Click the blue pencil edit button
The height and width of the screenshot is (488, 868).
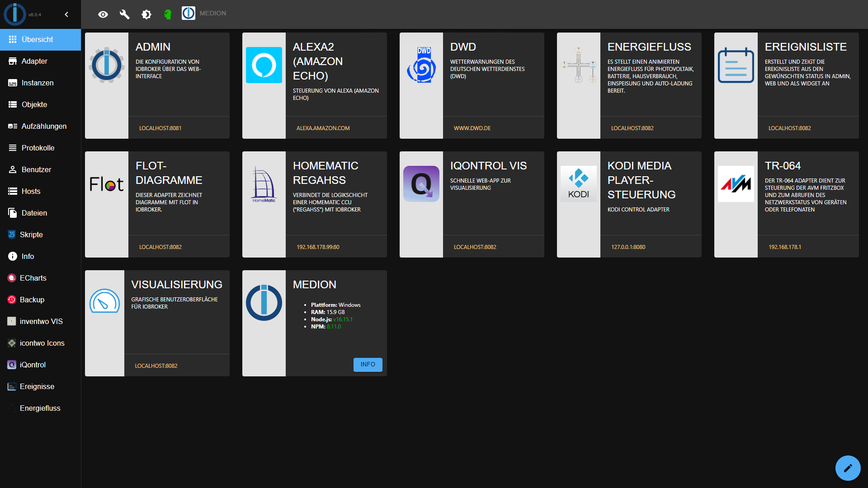click(x=848, y=468)
